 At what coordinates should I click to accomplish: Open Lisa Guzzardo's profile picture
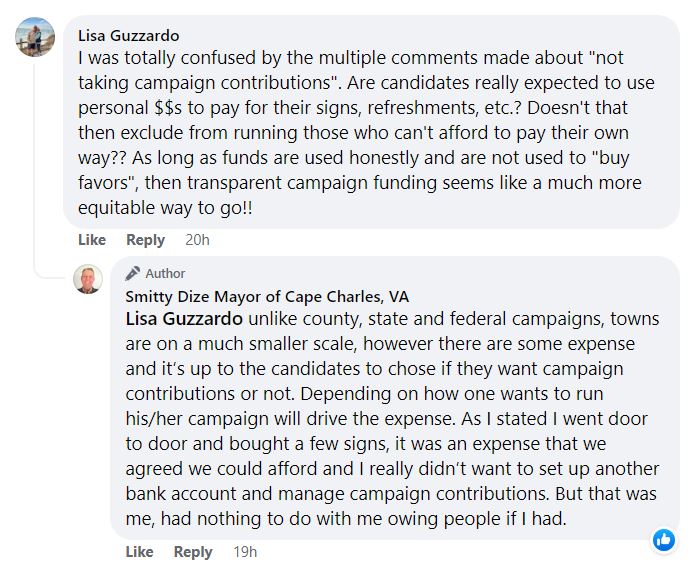click(35, 37)
